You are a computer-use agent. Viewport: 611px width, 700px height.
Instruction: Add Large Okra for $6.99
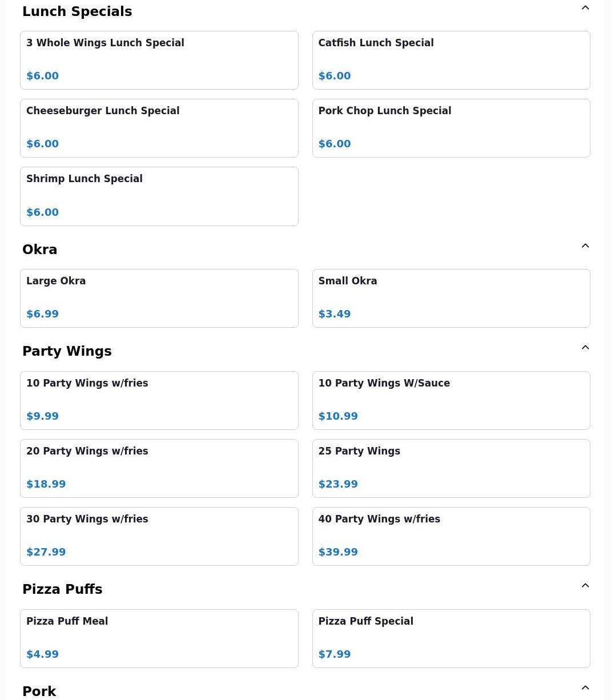tap(159, 298)
